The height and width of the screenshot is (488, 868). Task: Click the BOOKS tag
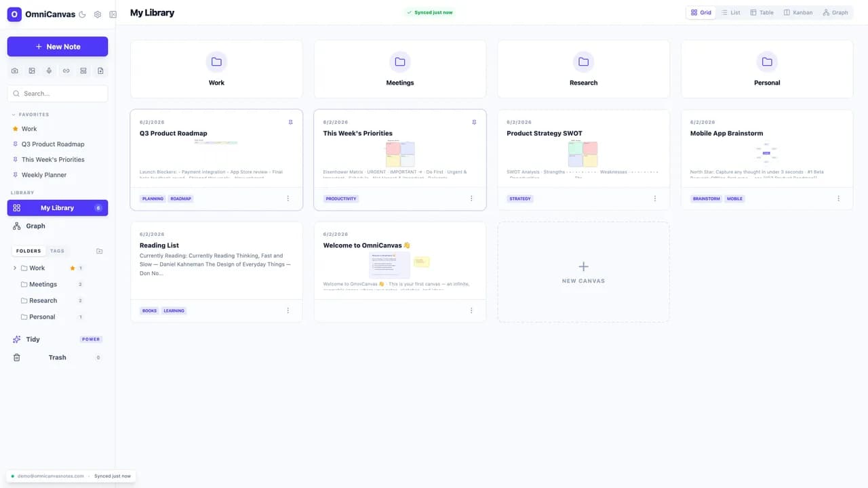click(x=150, y=310)
